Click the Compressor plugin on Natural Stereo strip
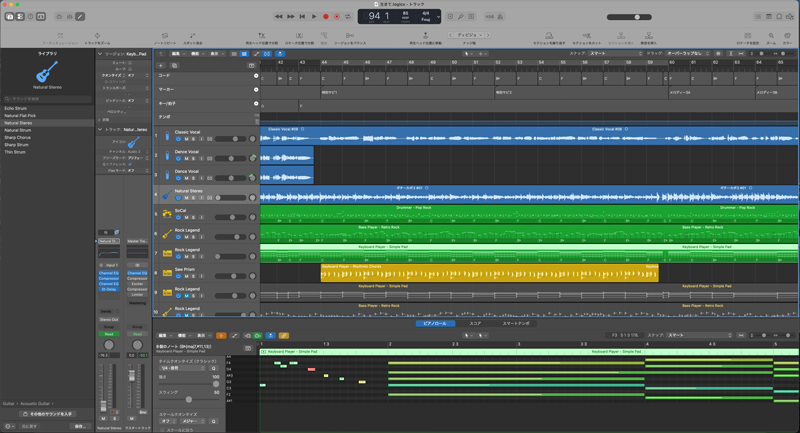 [x=109, y=278]
